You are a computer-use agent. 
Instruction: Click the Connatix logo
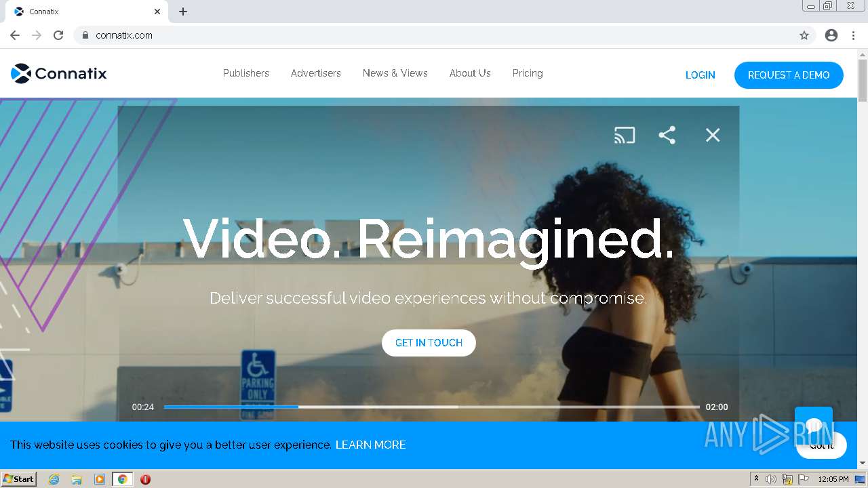[59, 73]
